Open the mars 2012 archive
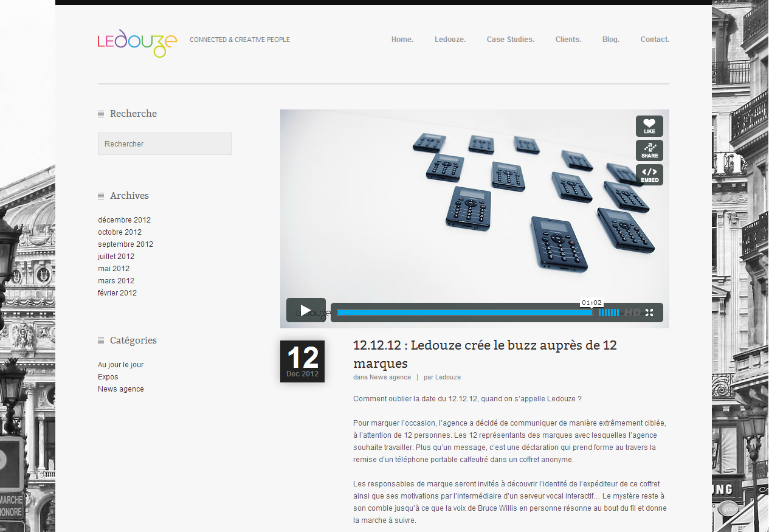The height and width of the screenshot is (532, 769). pyautogui.click(x=116, y=281)
